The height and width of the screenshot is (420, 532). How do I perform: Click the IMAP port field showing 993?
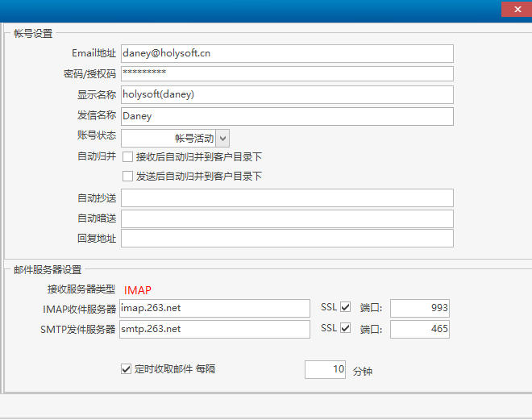(x=419, y=308)
